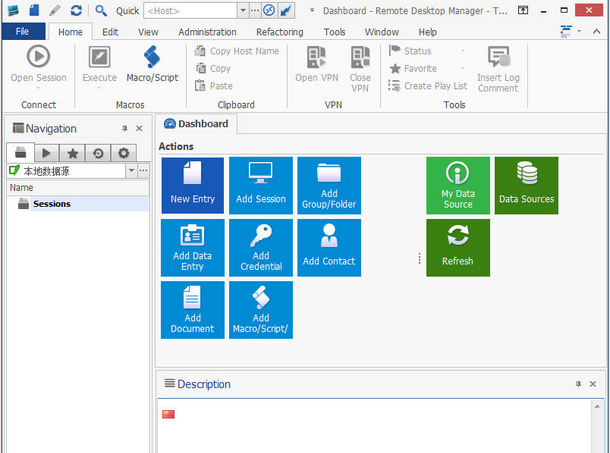Viewport: 610px width, 453px height.
Task: Close the Navigation panel
Action: coord(139,128)
